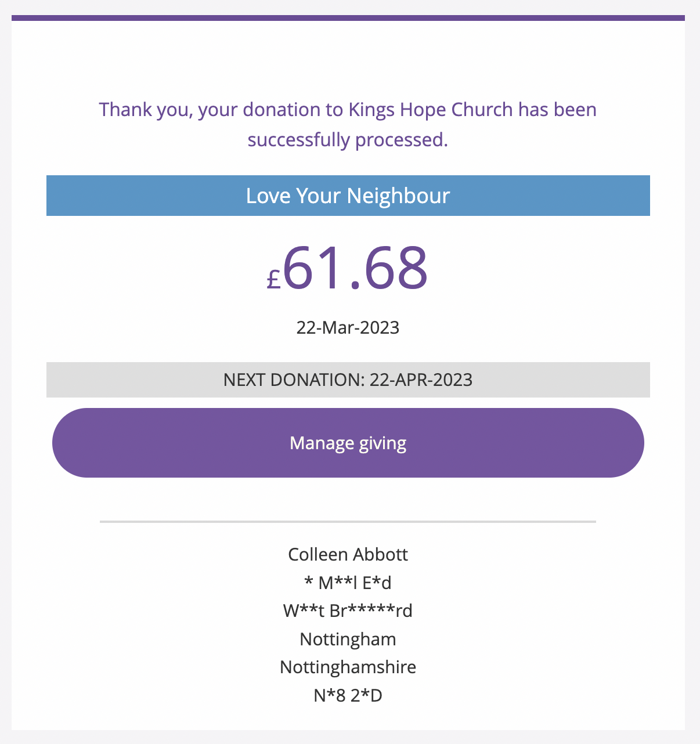Click the words Kings Hope Church

click(x=431, y=109)
